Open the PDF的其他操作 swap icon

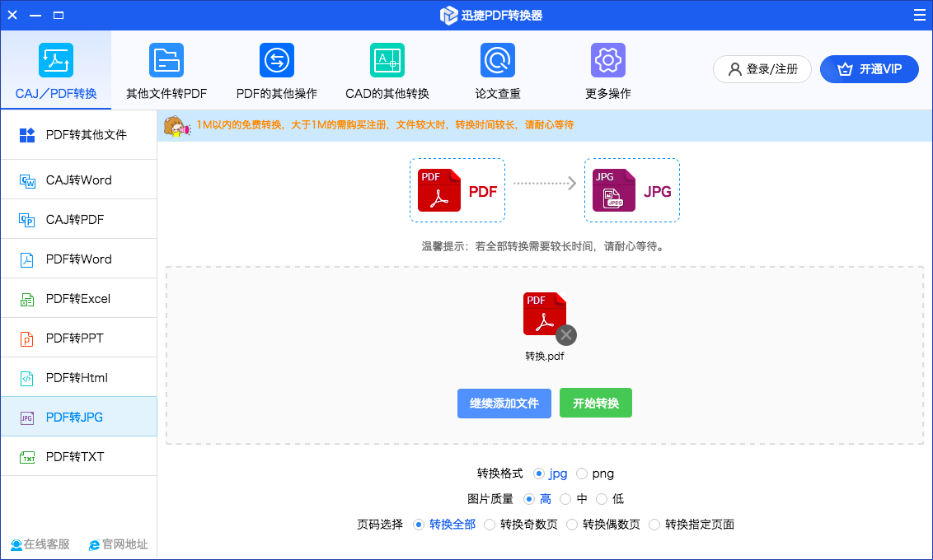click(x=277, y=60)
